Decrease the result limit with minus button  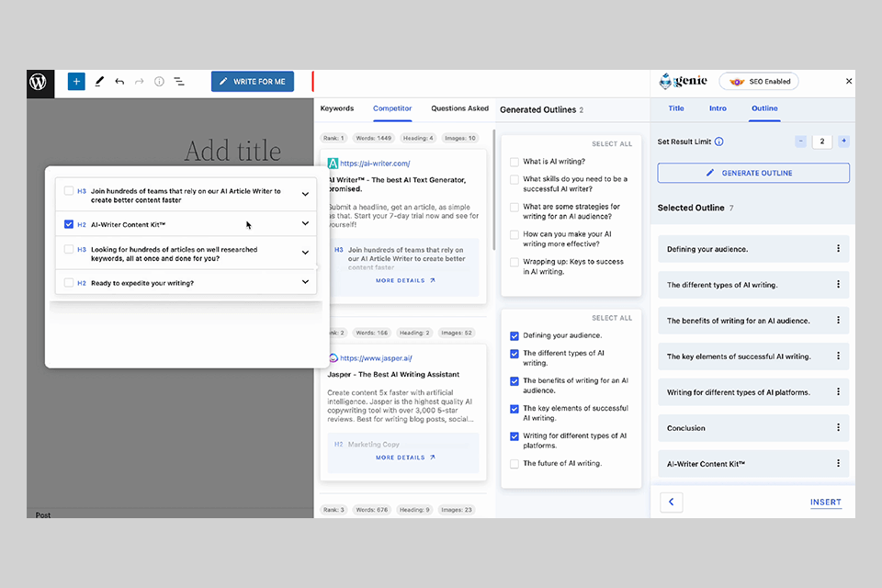click(801, 141)
